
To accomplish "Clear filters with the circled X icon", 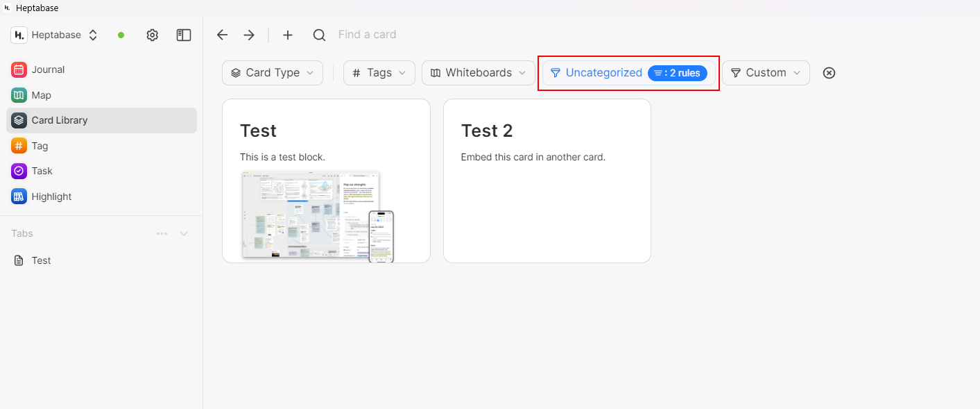I will (x=829, y=73).
